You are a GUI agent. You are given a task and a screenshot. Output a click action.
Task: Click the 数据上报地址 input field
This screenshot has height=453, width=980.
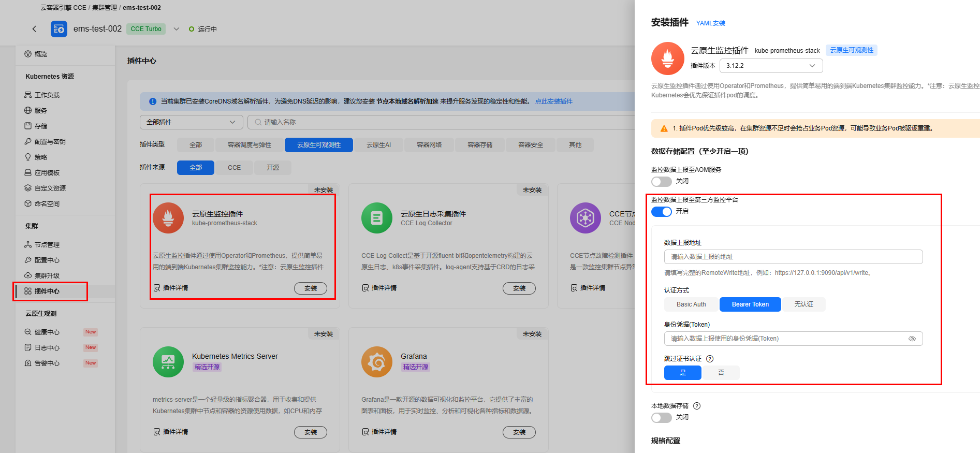[x=793, y=257]
